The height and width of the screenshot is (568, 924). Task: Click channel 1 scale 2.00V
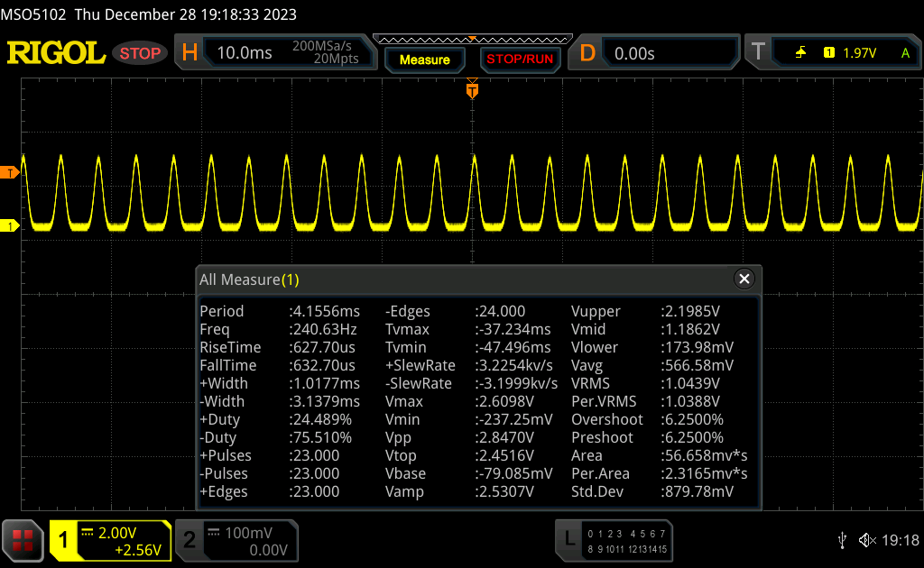click(x=117, y=533)
